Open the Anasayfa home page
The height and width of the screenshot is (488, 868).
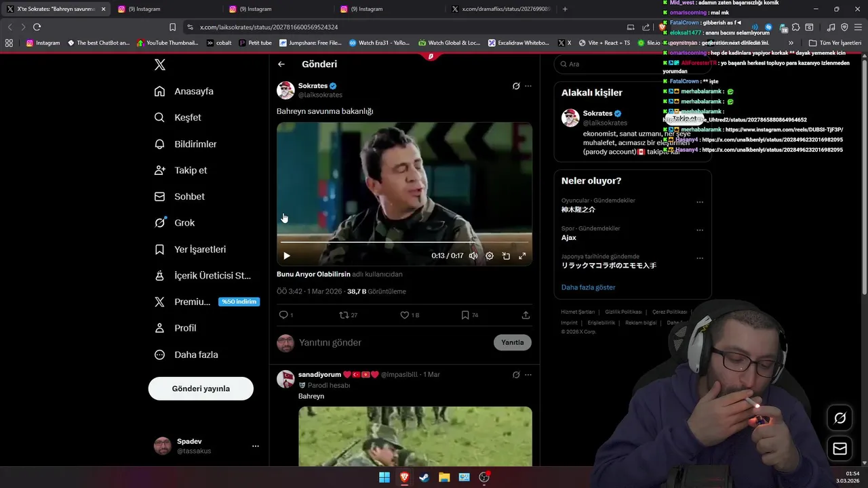pyautogui.click(x=184, y=91)
